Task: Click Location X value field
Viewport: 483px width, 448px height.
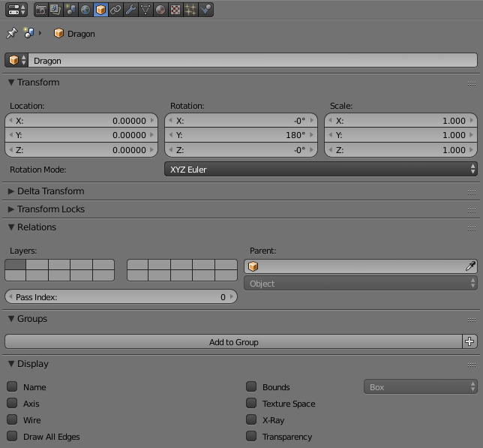Action: coord(81,121)
